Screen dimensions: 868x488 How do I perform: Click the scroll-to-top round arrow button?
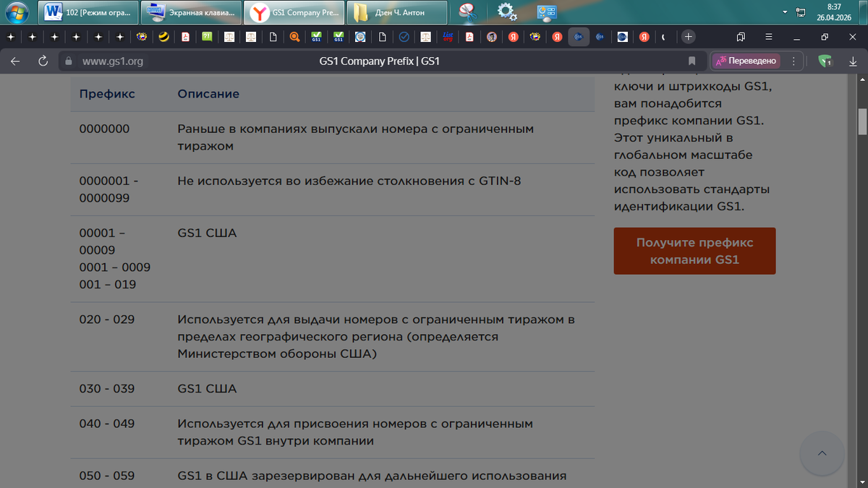tap(822, 453)
